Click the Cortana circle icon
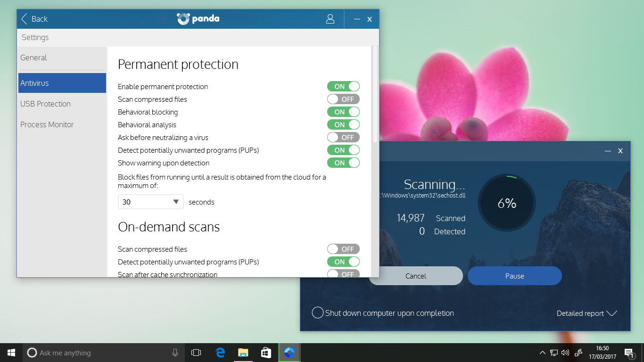This screenshot has height=362, width=644. [32, 353]
